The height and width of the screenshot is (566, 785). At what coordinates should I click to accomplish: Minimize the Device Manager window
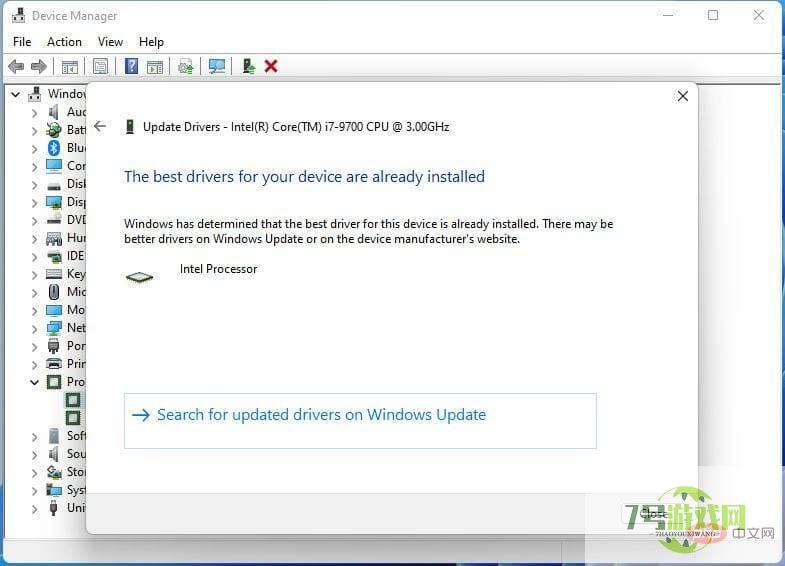[x=667, y=16]
